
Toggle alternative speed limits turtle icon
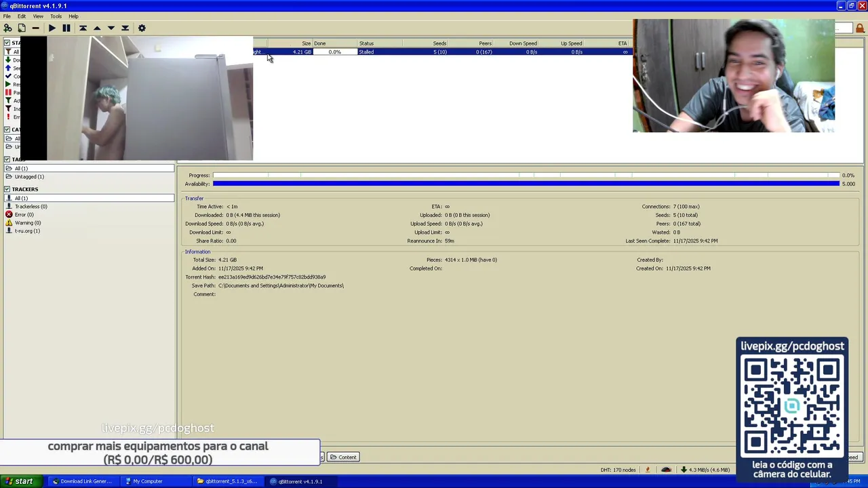(x=666, y=470)
